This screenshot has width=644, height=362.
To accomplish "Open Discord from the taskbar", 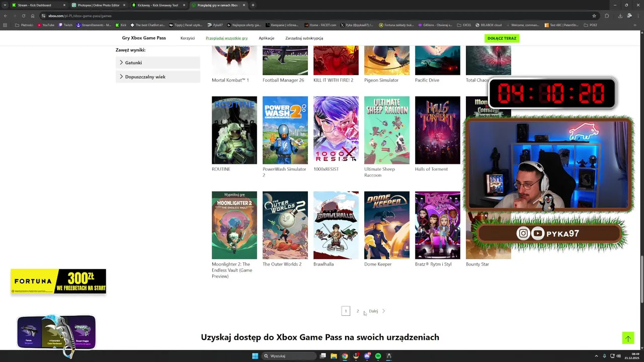I will (367, 356).
